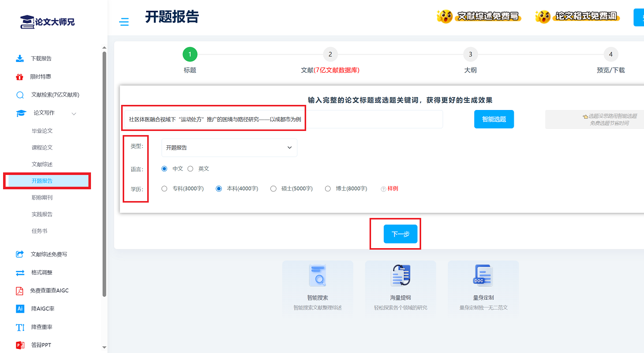Select the 硕士(5000字) radio option
644x353 pixels.
click(273, 189)
